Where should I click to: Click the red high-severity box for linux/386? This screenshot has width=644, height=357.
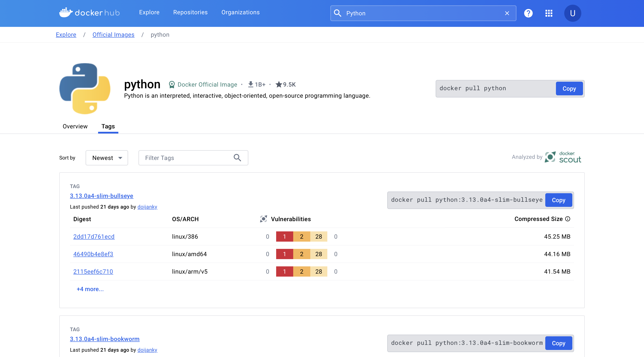click(284, 237)
